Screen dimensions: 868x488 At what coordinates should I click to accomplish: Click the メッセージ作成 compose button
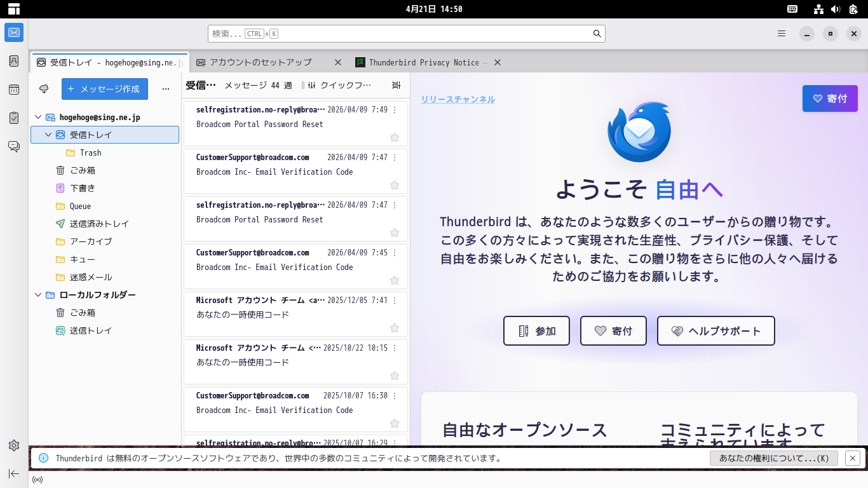pyautogui.click(x=105, y=89)
